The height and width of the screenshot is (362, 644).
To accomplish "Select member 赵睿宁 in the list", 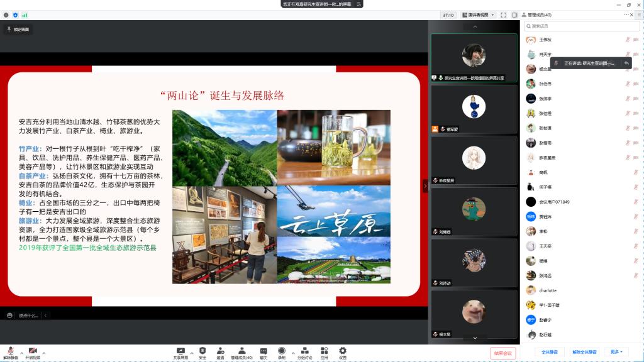I will coord(582,320).
